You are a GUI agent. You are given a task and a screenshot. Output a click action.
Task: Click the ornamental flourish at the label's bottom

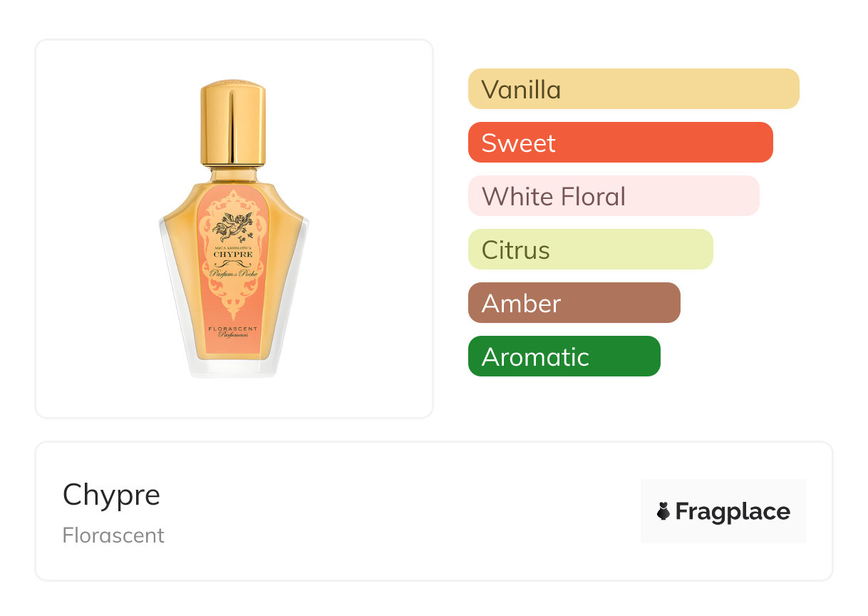pos(233,299)
